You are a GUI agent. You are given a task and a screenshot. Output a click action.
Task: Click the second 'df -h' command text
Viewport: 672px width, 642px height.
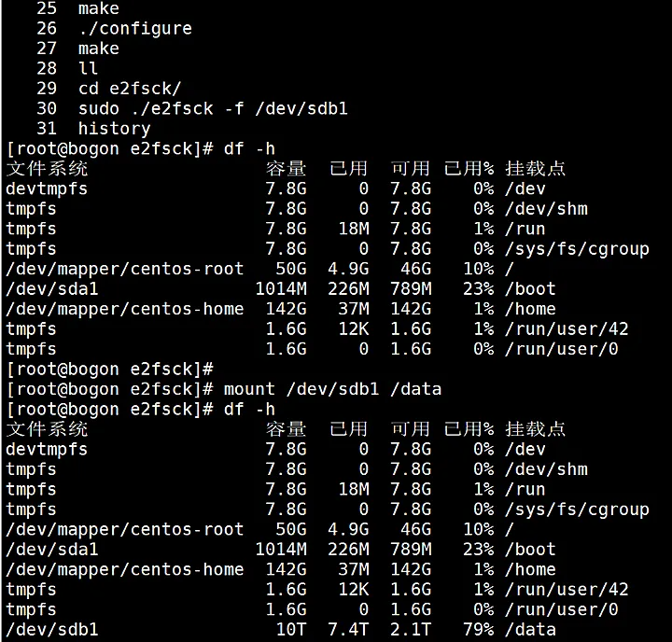click(249, 409)
